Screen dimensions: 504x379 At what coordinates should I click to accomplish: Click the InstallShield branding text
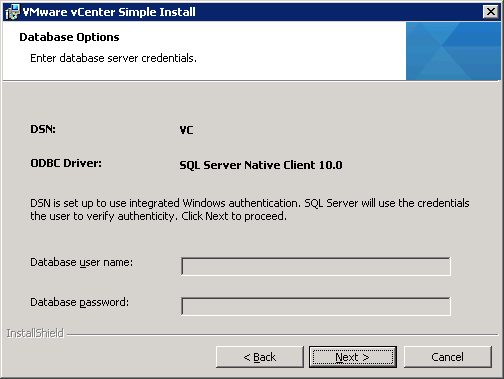click(x=35, y=333)
